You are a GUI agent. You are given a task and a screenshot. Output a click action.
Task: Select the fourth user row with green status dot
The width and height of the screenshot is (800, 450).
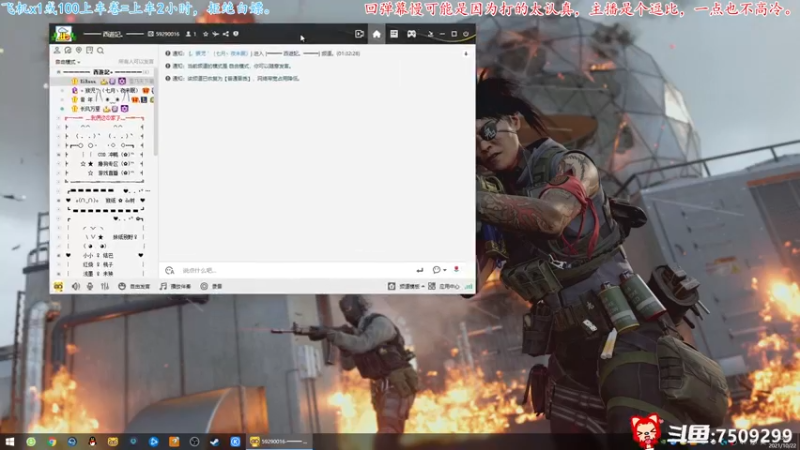104,109
